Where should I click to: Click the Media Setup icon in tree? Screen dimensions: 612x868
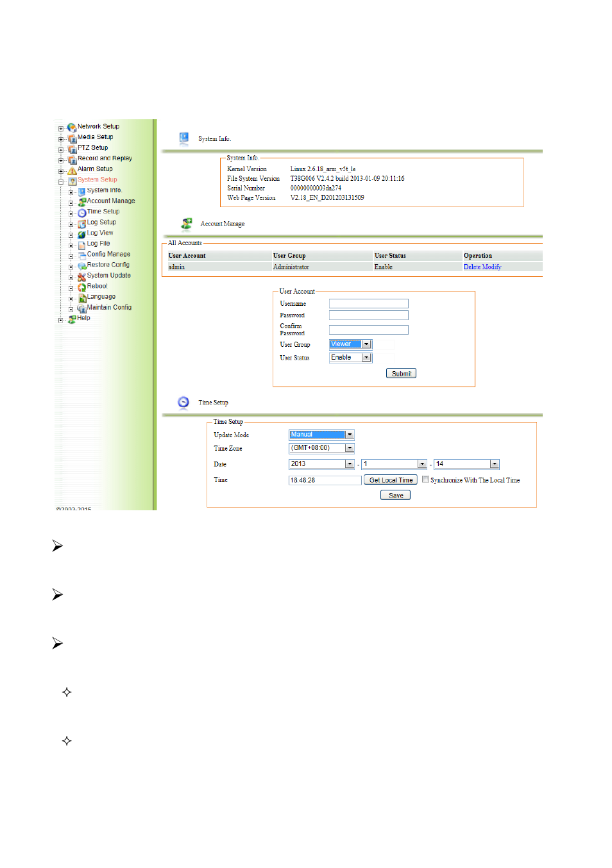pyautogui.click(x=72, y=138)
